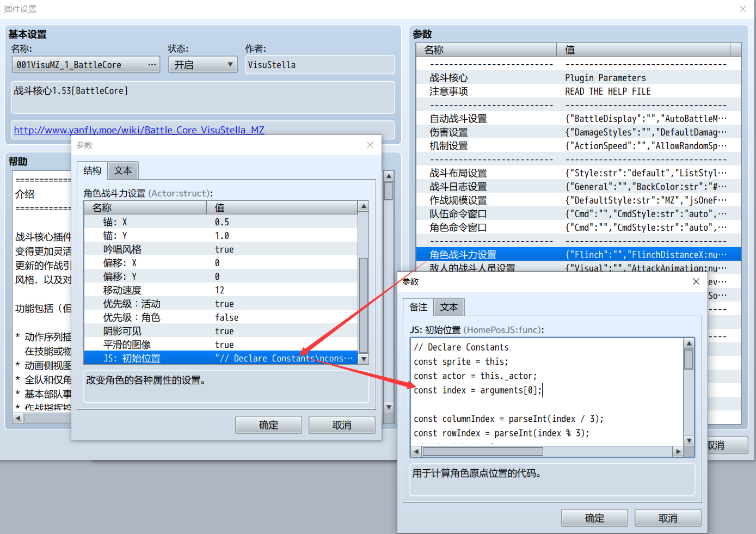
Task: Click the line const index = arguments[0];
Action: pyautogui.click(x=478, y=390)
